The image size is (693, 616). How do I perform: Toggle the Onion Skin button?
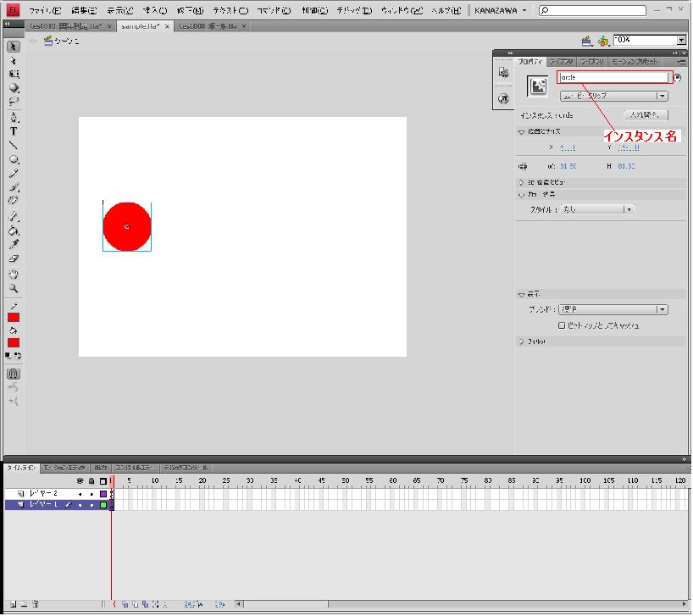pyautogui.click(x=125, y=604)
